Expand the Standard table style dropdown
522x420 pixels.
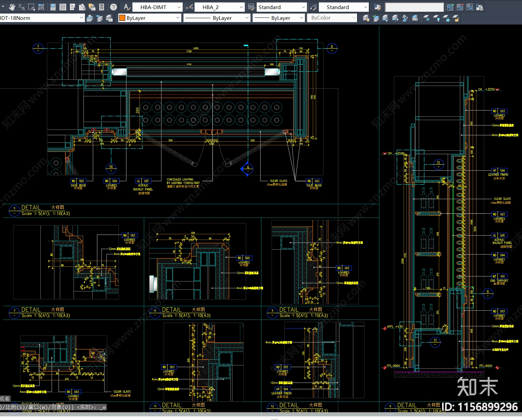click(281, 7)
